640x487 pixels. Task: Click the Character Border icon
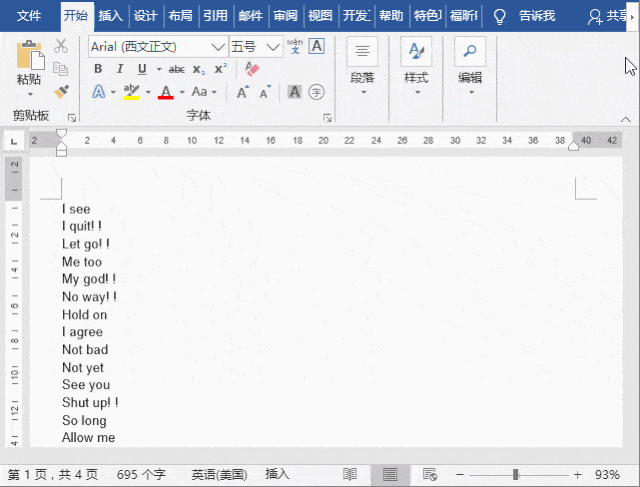point(317,46)
